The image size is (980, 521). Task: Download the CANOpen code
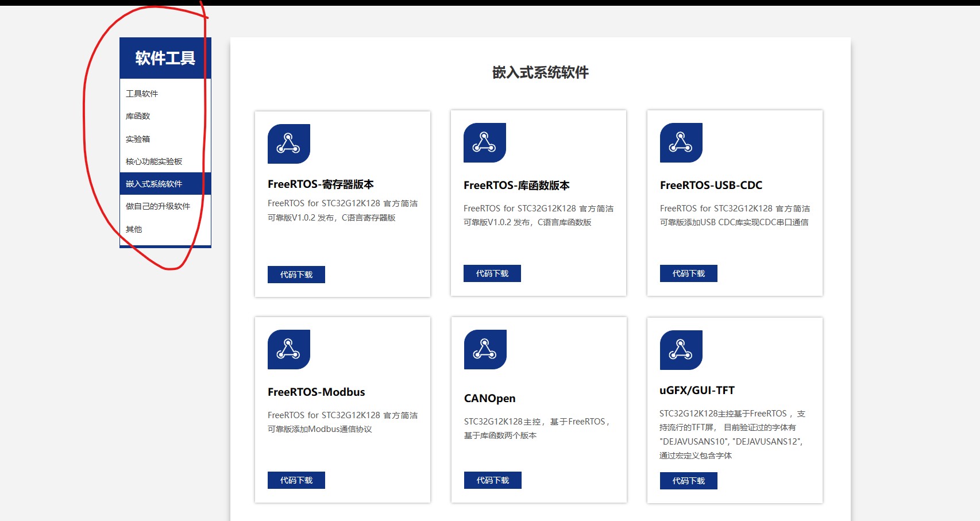tap(493, 480)
